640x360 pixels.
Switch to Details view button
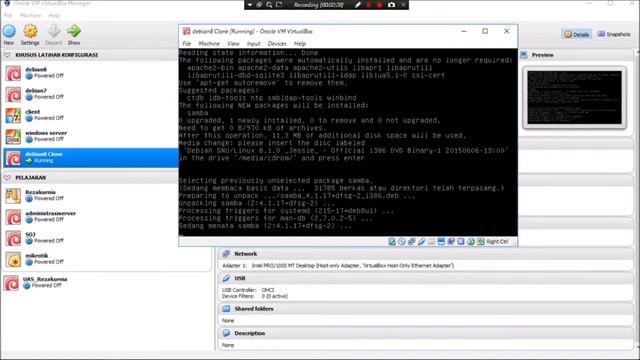576,34
